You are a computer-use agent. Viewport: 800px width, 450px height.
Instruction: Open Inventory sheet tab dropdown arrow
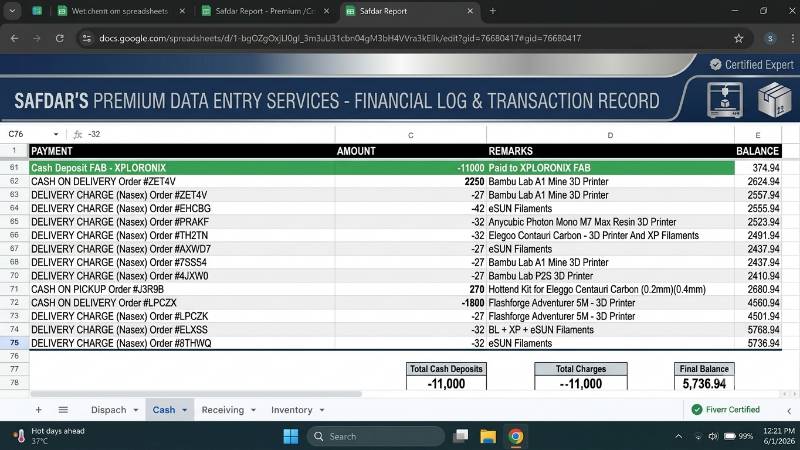click(322, 410)
